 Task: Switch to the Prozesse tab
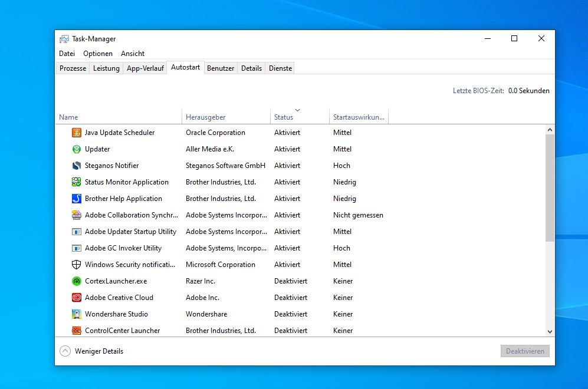coord(73,68)
